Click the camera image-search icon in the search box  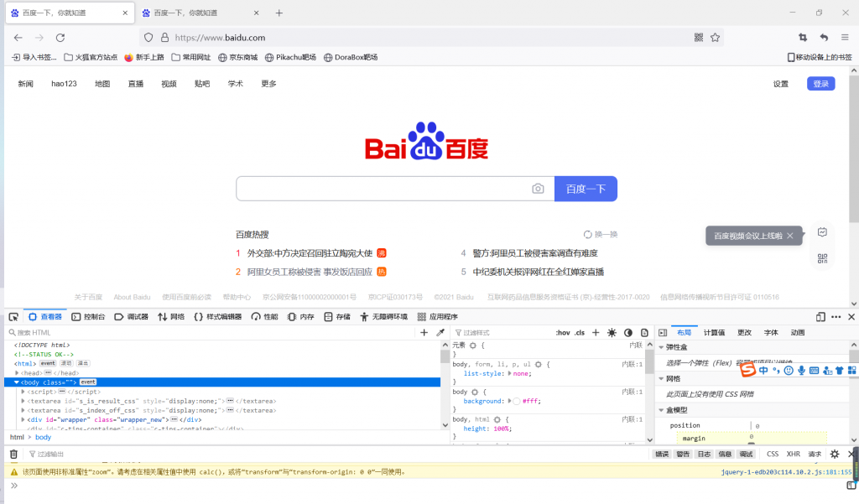[538, 189]
